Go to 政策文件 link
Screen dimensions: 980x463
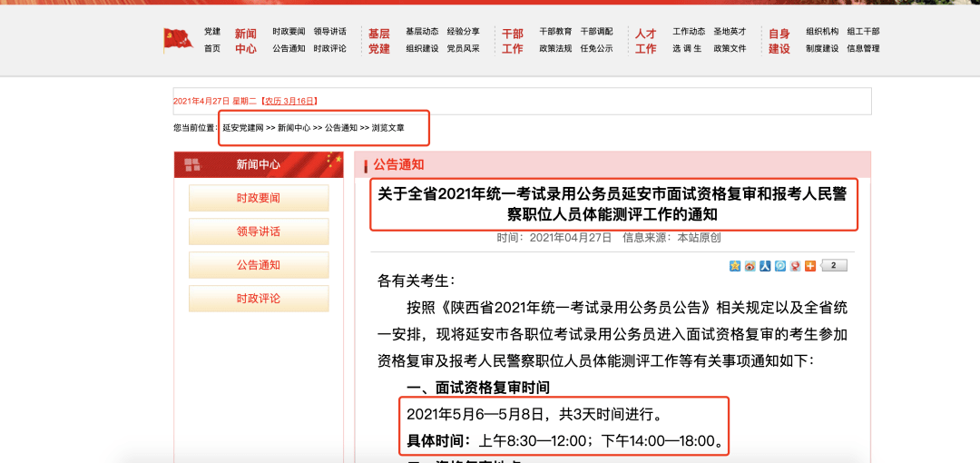click(730, 48)
